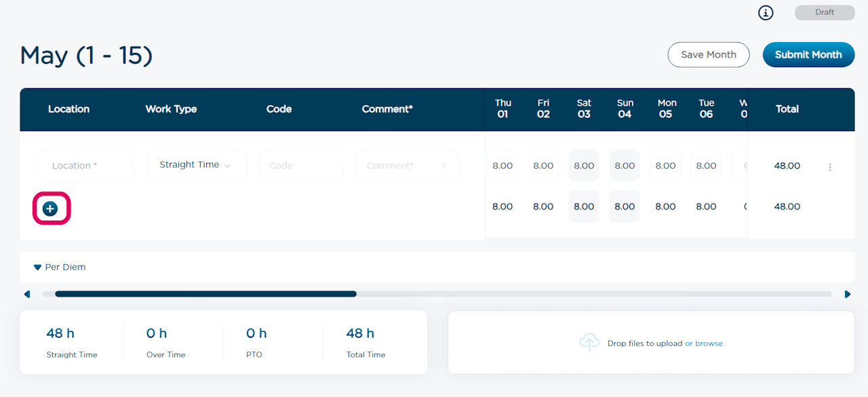The width and height of the screenshot is (868, 397).
Task: Select the Sun 04 hours cell in second row
Action: [625, 206]
